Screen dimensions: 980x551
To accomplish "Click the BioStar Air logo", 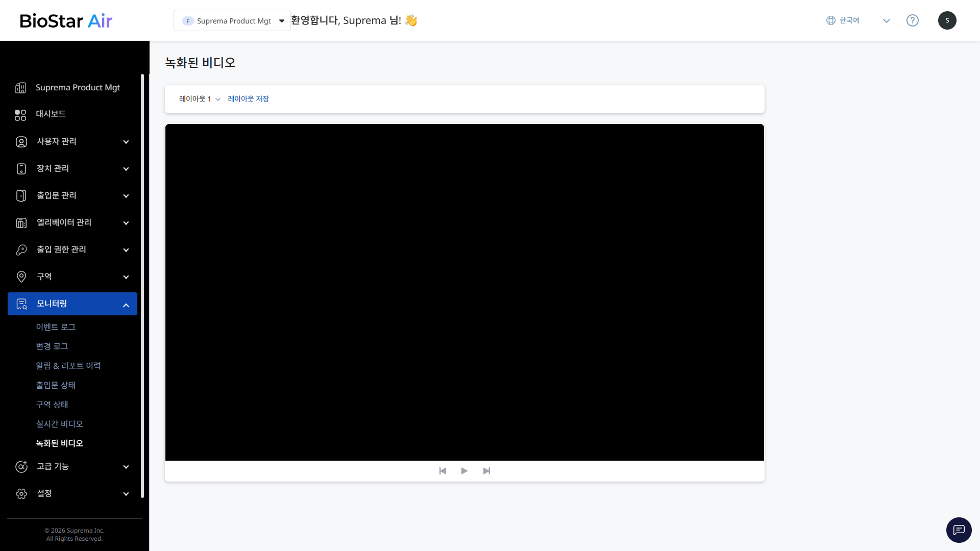I will pos(66,21).
